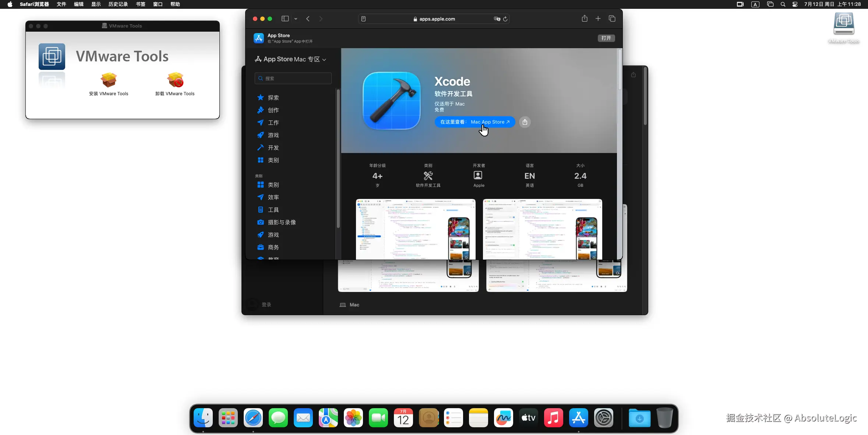This screenshot has width=868, height=435.
Task: Click the VMware Tools desktop disk icon
Action: point(844,24)
